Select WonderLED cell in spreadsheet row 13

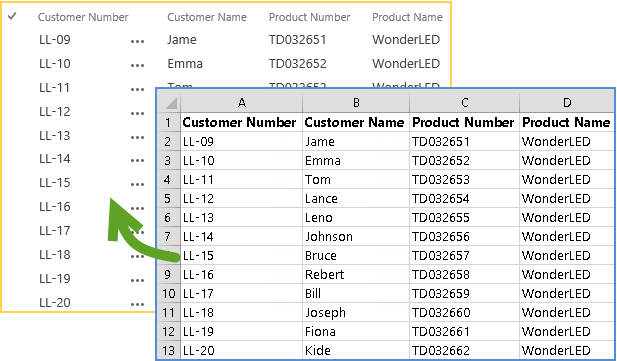coord(567,350)
